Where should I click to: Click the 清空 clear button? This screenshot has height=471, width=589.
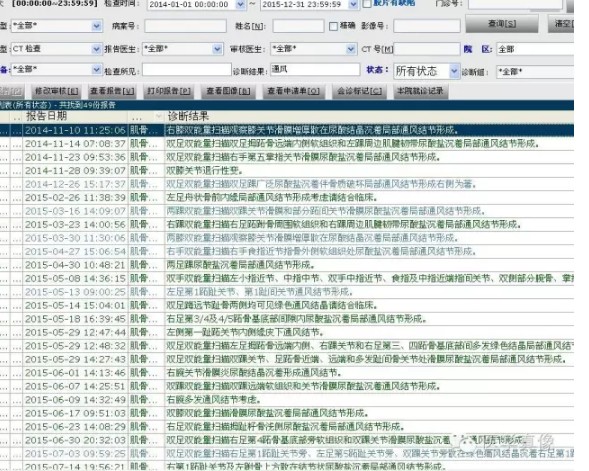(x=562, y=24)
